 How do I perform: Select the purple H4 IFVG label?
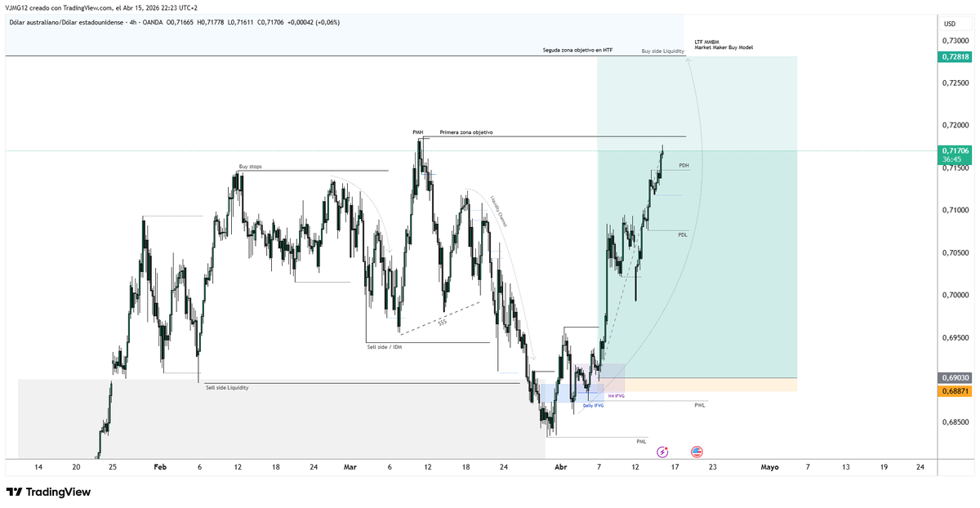[616, 396]
